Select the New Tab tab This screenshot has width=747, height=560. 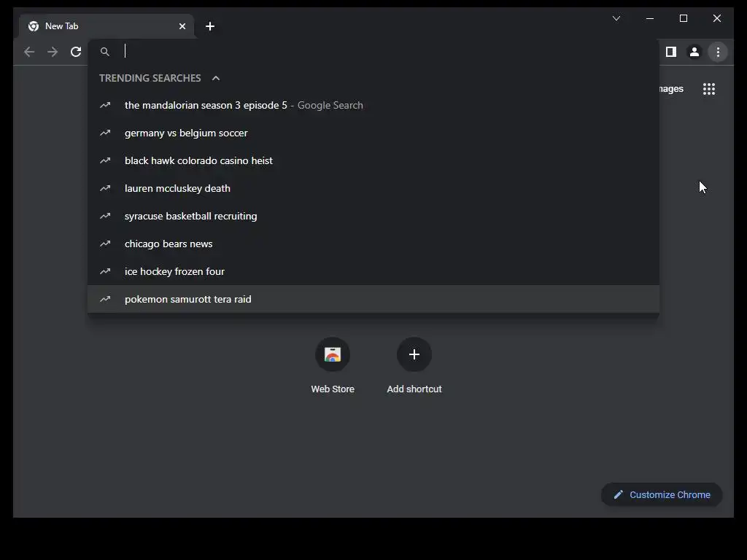pos(107,26)
